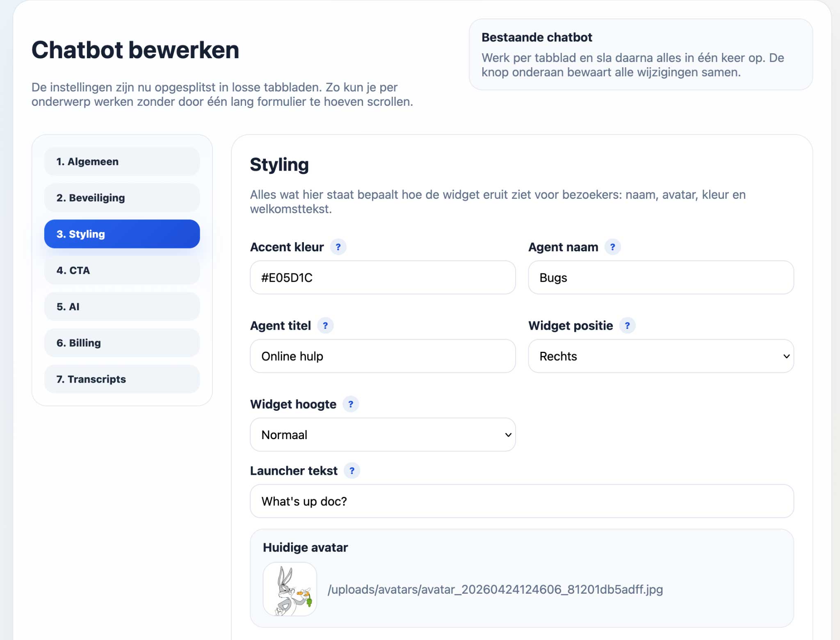Switch to the Billing tab

click(122, 343)
